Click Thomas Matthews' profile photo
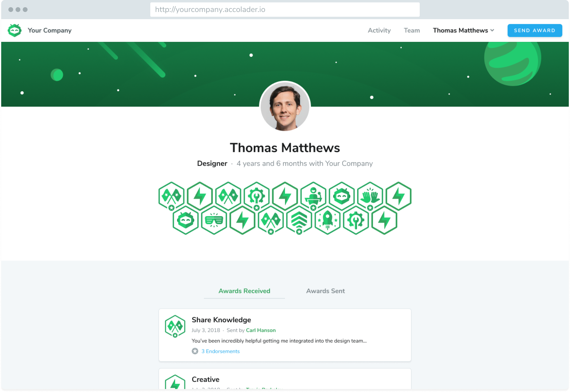The width and height of the screenshot is (570, 392). (x=285, y=106)
